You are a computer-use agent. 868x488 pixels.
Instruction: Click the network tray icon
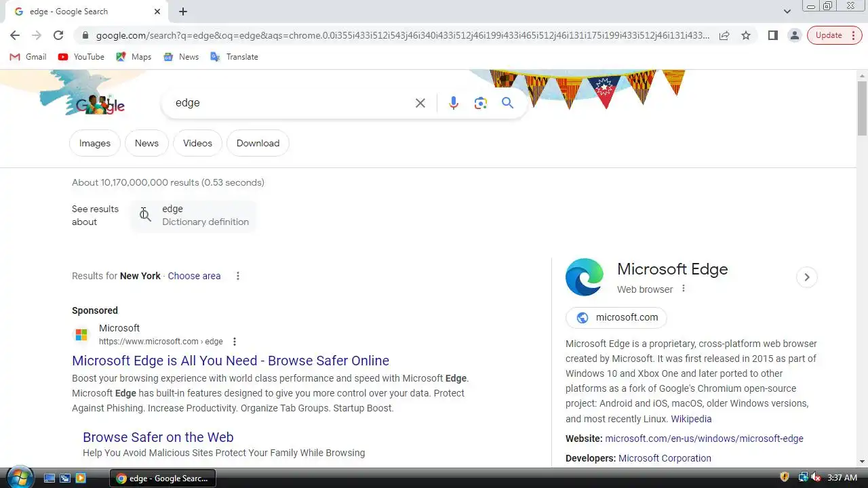[x=803, y=478]
